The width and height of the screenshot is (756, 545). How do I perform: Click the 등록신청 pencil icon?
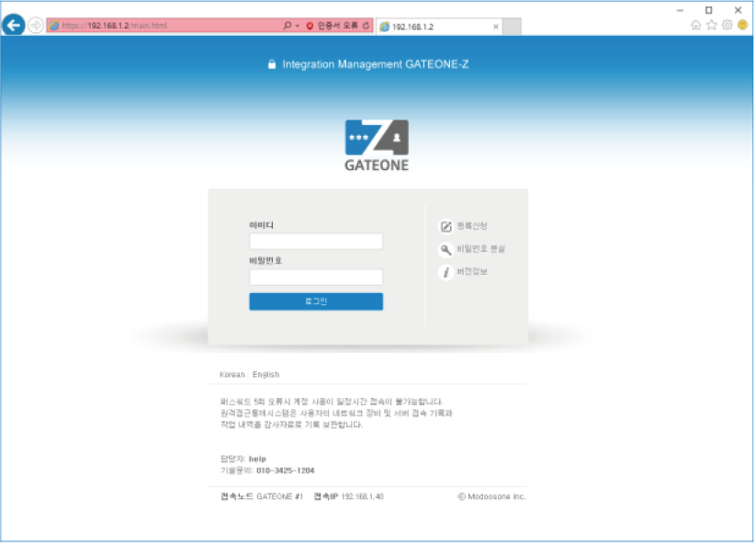[446, 227]
